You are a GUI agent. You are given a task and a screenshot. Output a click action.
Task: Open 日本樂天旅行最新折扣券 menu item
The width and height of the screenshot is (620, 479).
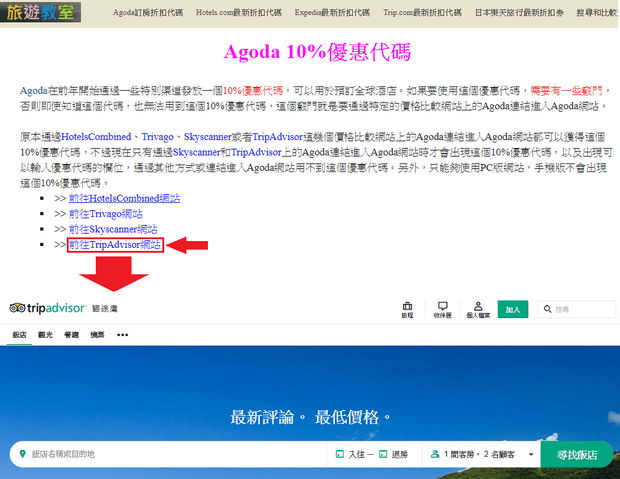(x=519, y=13)
